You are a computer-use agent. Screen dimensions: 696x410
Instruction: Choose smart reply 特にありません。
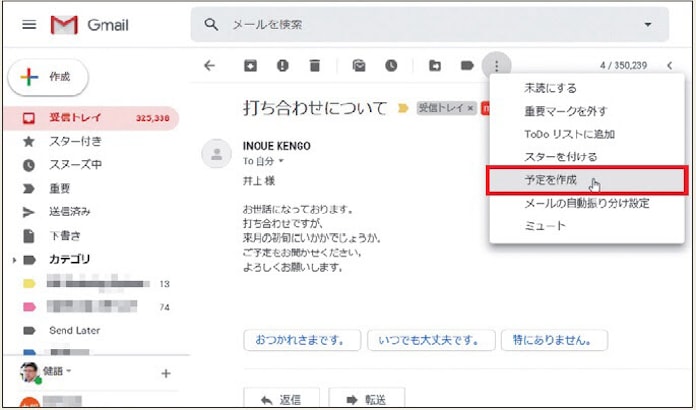554,340
